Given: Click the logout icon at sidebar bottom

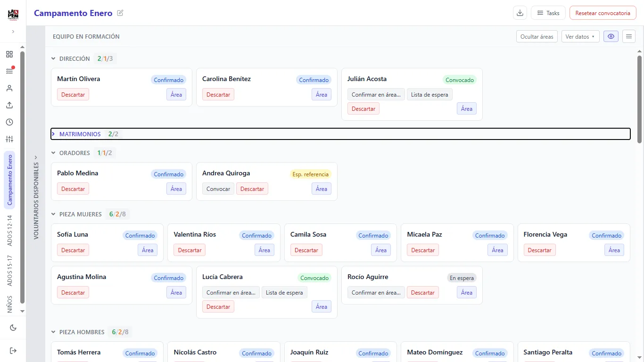Looking at the screenshot, I should (13, 351).
